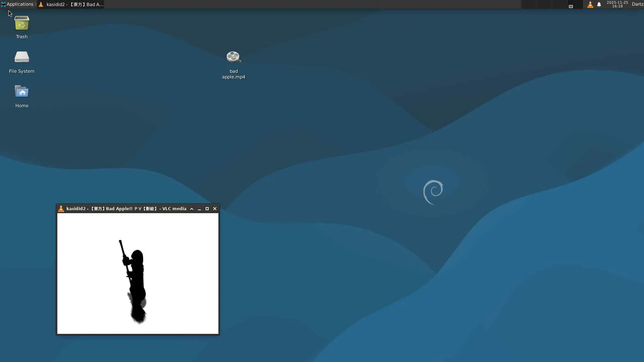This screenshot has width=644, height=362.
Task: Open the notification bell in panel
Action: (x=599, y=4)
